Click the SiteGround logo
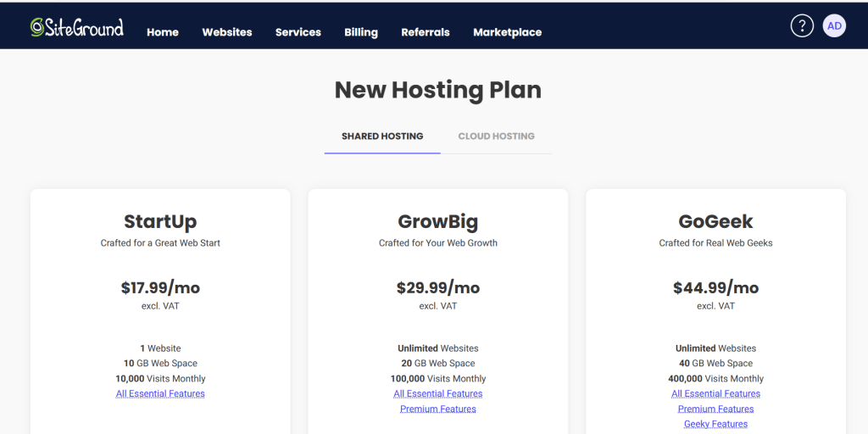The width and height of the screenshot is (868, 434). pos(77,28)
